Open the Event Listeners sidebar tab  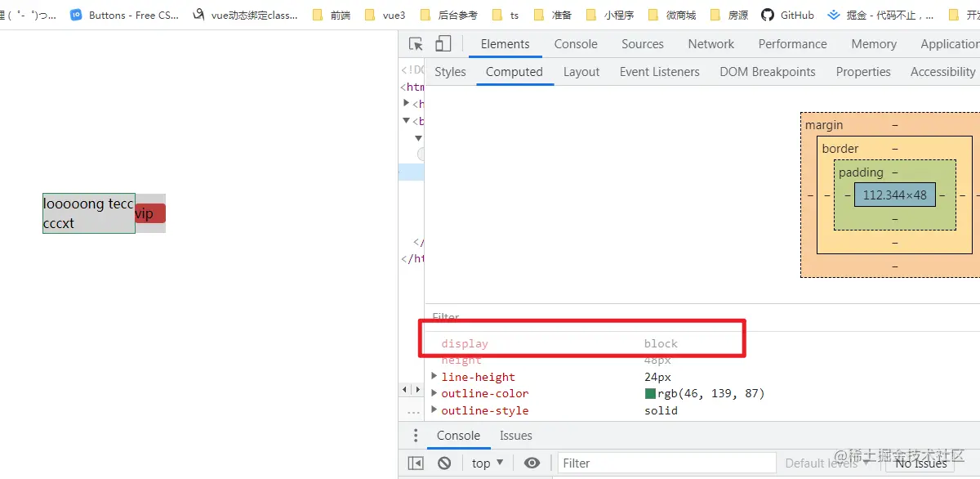[x=660, y=72]
